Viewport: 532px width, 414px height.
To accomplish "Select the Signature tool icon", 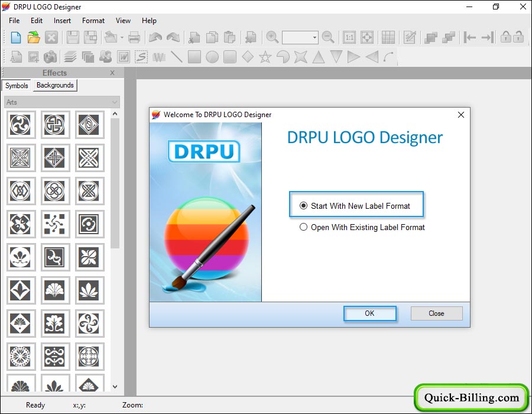I will (x=141, y=57).
